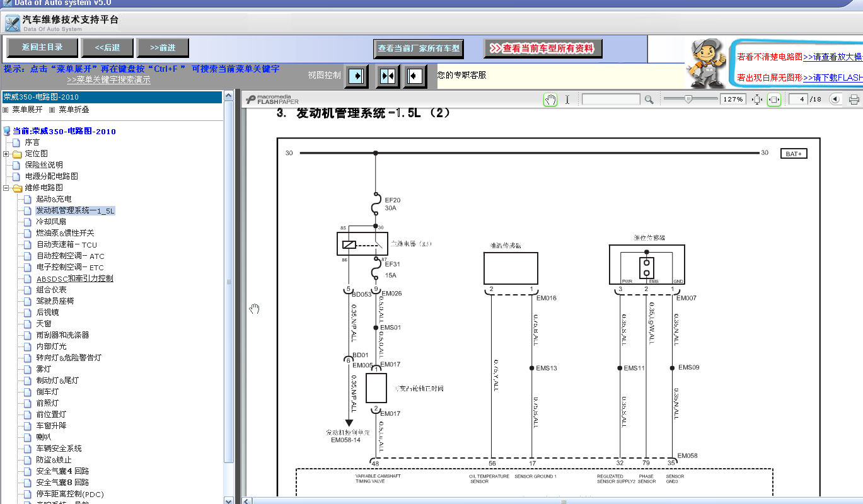
Task: Select 发动机管理系统-1_5L tree item
Action: click(x=75, y=210)
